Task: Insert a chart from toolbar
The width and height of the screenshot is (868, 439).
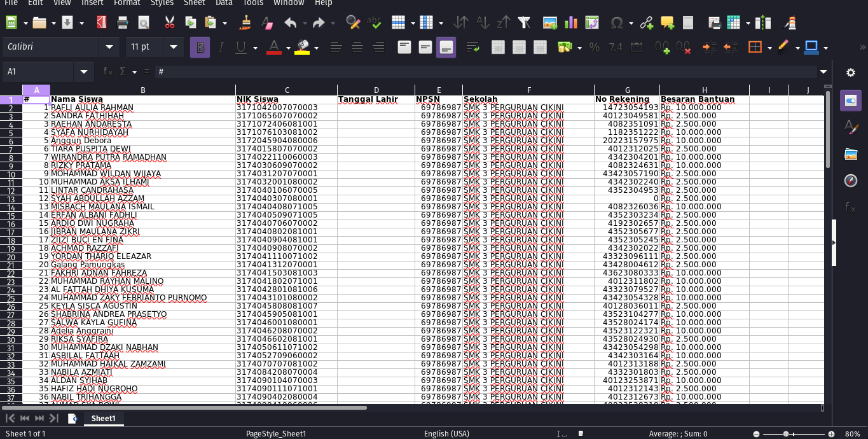Action: 570,23
